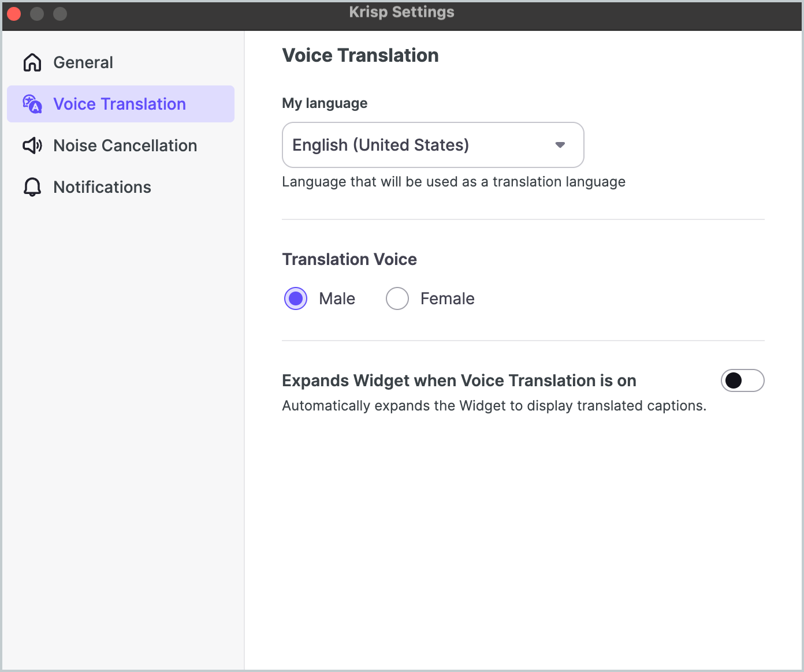804x672 pixels.
Task: Click the General home icon
Action: [32, 62]
